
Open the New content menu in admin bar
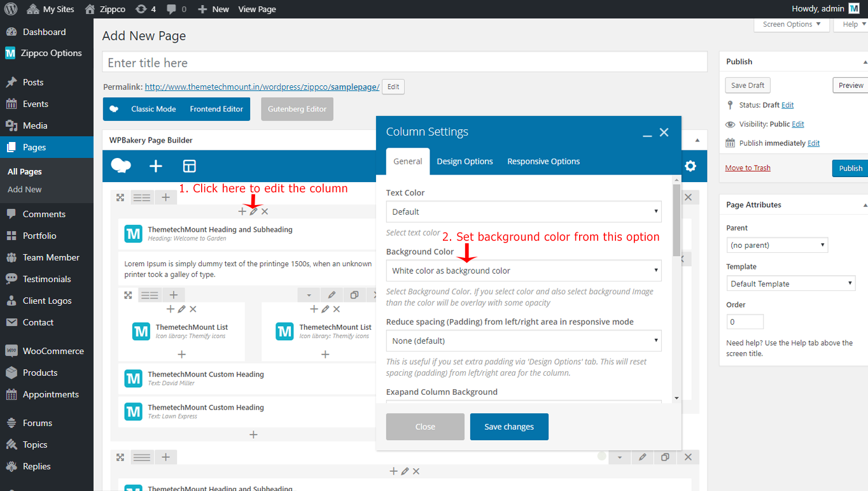point(213,9)
